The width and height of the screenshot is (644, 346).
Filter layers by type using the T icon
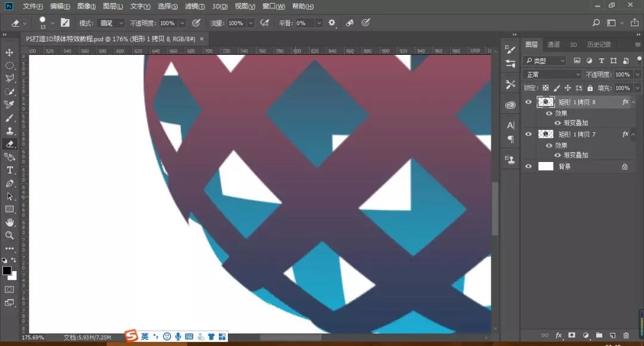tap(602, 60)
